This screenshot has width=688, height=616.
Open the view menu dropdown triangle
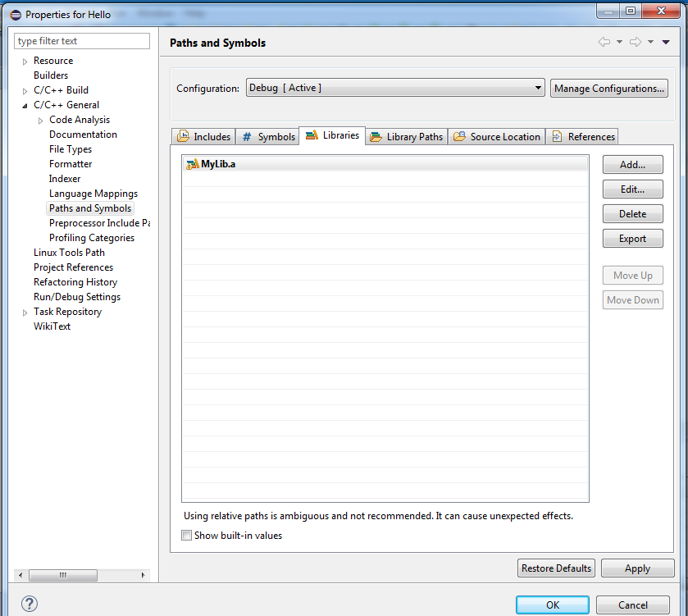666,42
